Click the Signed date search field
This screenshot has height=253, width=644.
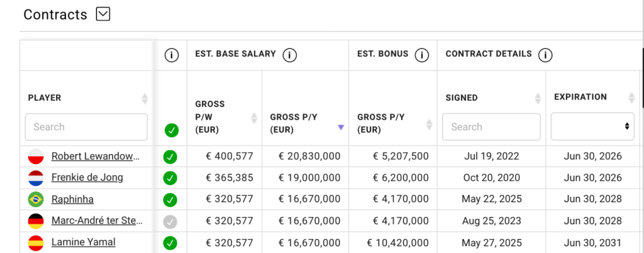point(491,126)
